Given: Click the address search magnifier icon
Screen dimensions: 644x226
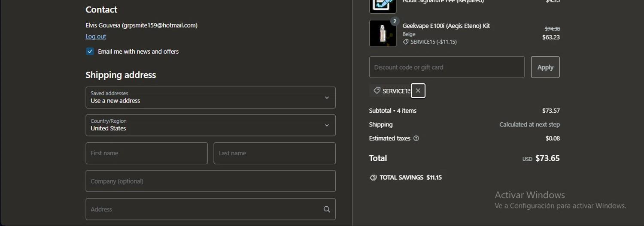Looking at the screenshot, I should point(327,209).
